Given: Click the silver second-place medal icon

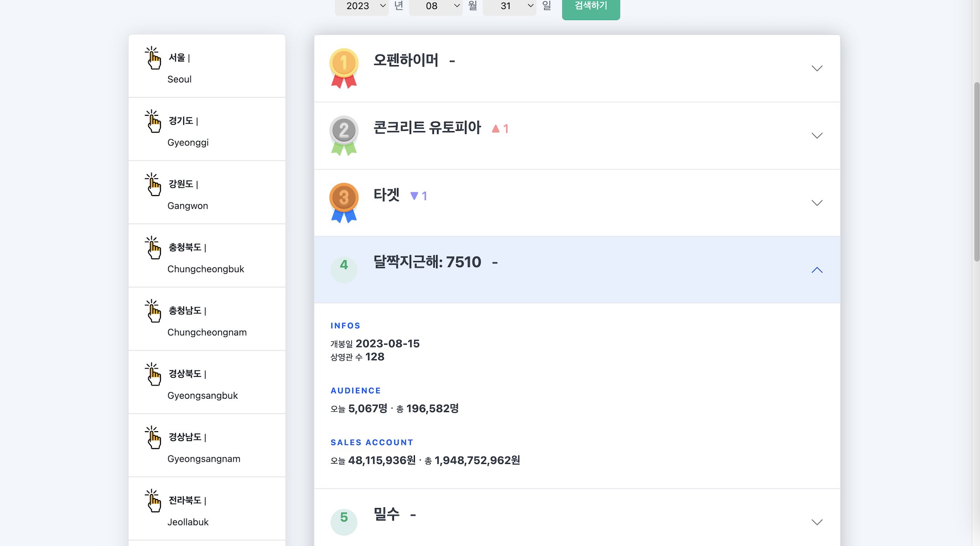Looking at the screenshot, I should [x=344, y=135].
